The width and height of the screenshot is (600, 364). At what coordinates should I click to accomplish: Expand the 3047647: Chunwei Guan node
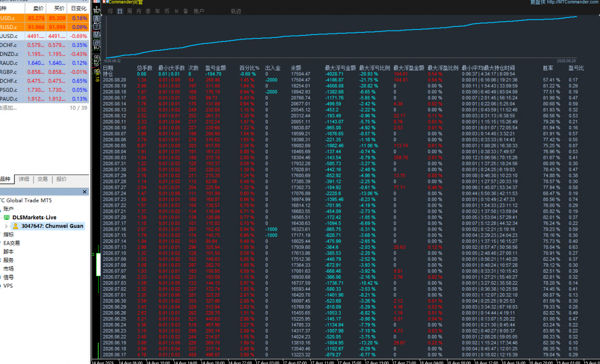(6, 226)
